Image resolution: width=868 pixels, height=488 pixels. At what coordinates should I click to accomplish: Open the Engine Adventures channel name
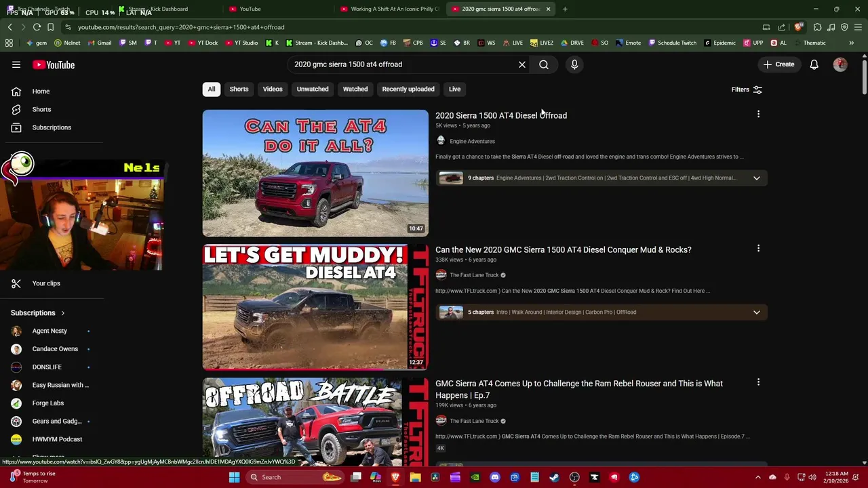pyautogui.click(x=472, y=141)
